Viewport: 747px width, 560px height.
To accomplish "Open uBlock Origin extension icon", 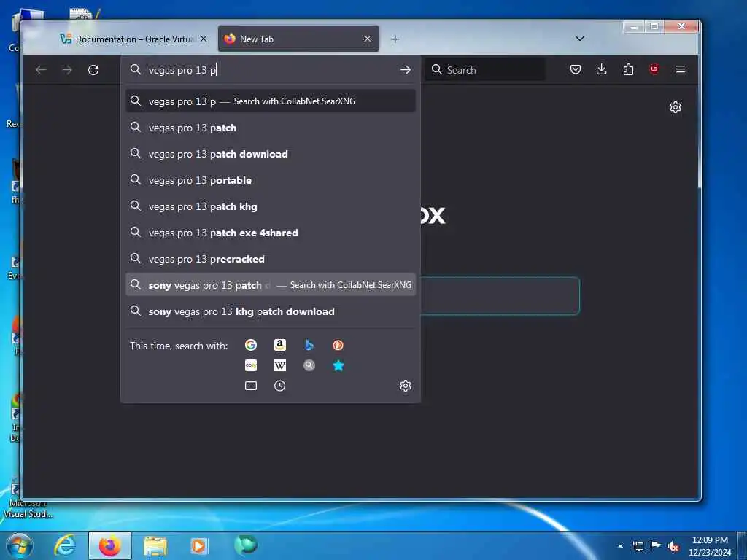I will pyautogui.click(x=654, y=69).
